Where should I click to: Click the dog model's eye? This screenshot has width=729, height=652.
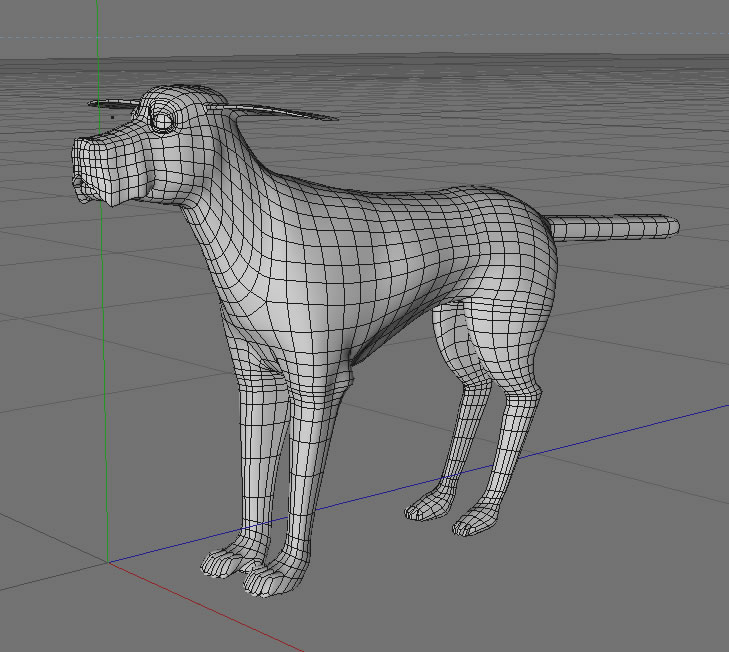162,120
